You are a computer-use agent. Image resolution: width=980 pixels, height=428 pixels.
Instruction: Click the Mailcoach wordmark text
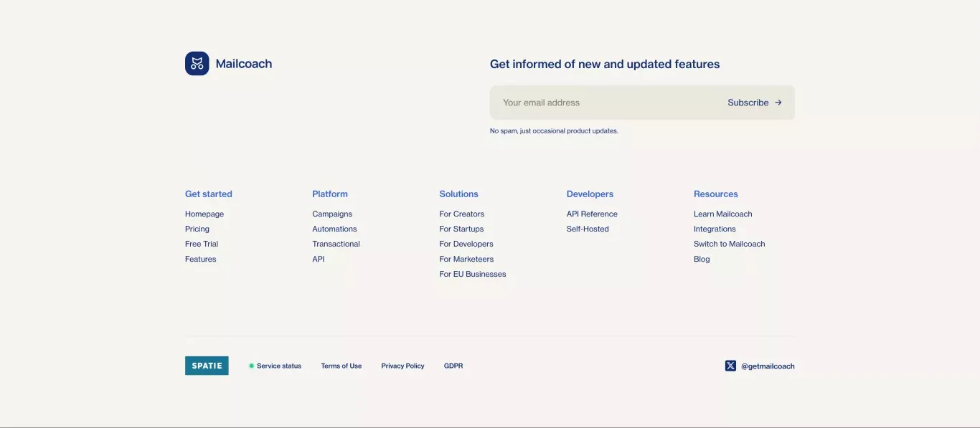click(244, 64)
